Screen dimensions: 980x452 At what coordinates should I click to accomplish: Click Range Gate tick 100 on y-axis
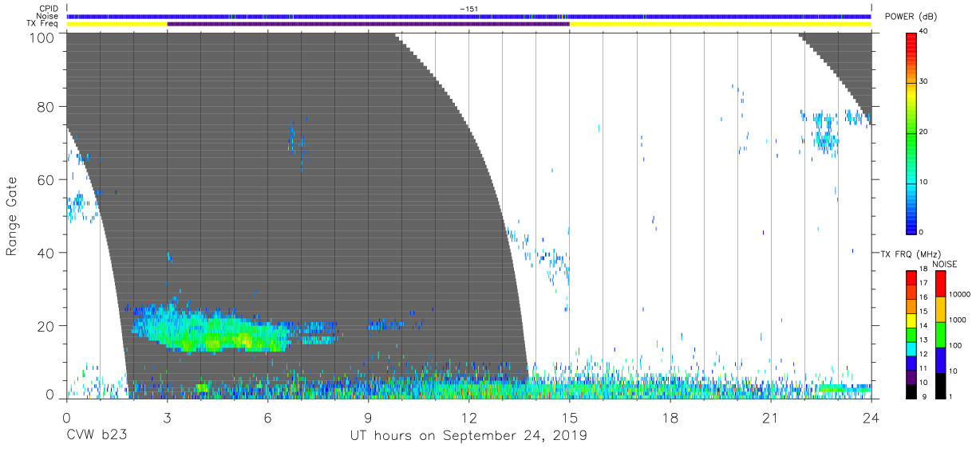(42, 37)
